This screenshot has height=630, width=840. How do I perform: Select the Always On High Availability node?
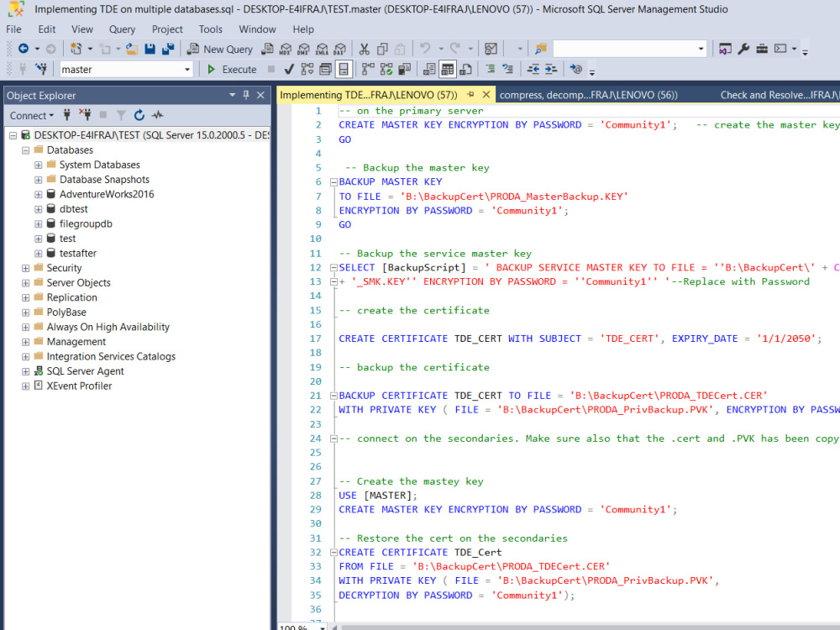tap(108, 327)
